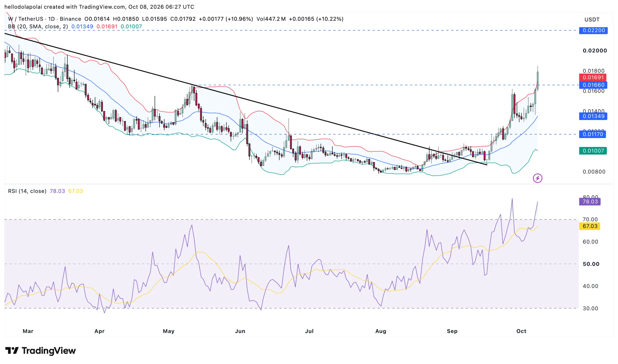
Task: Click the 70.00 RSI axis label
Action: (x=590, y=219)
